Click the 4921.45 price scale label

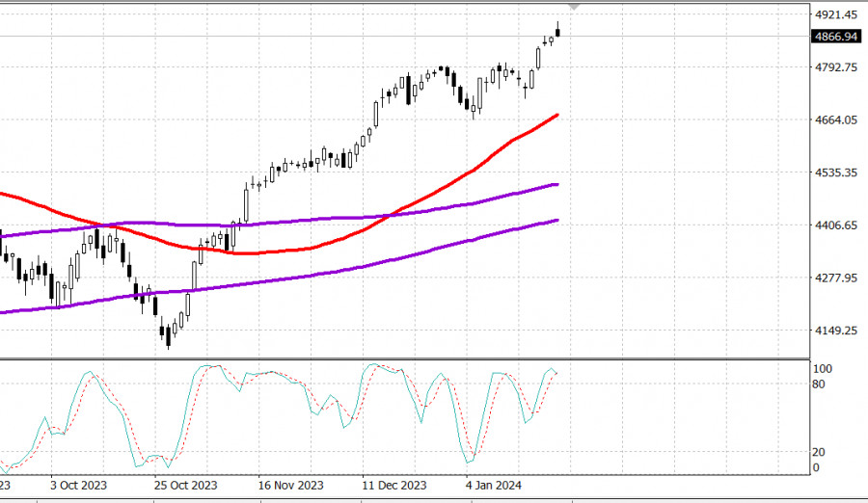(x=836, y=14)
